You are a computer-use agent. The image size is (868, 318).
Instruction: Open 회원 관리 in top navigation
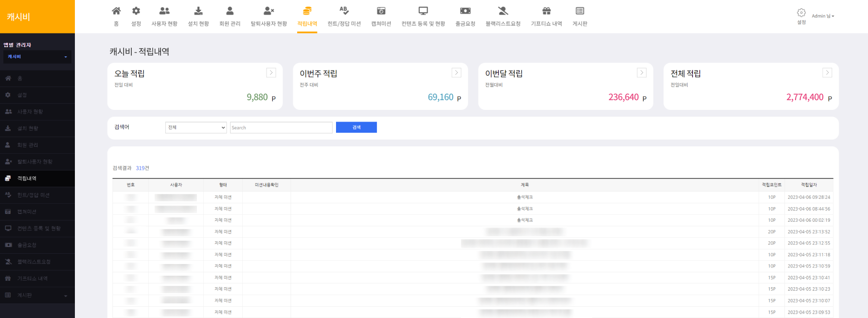point(230,17)
